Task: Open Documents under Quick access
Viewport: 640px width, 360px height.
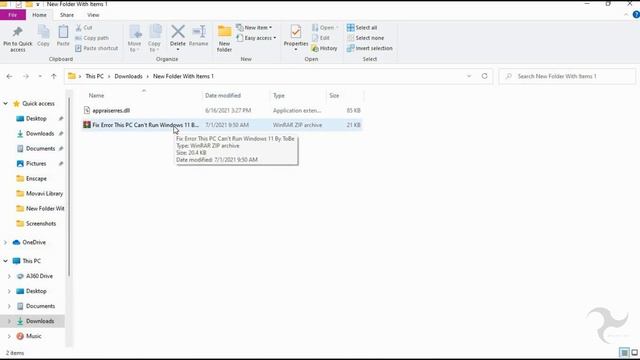Action: 40,149
